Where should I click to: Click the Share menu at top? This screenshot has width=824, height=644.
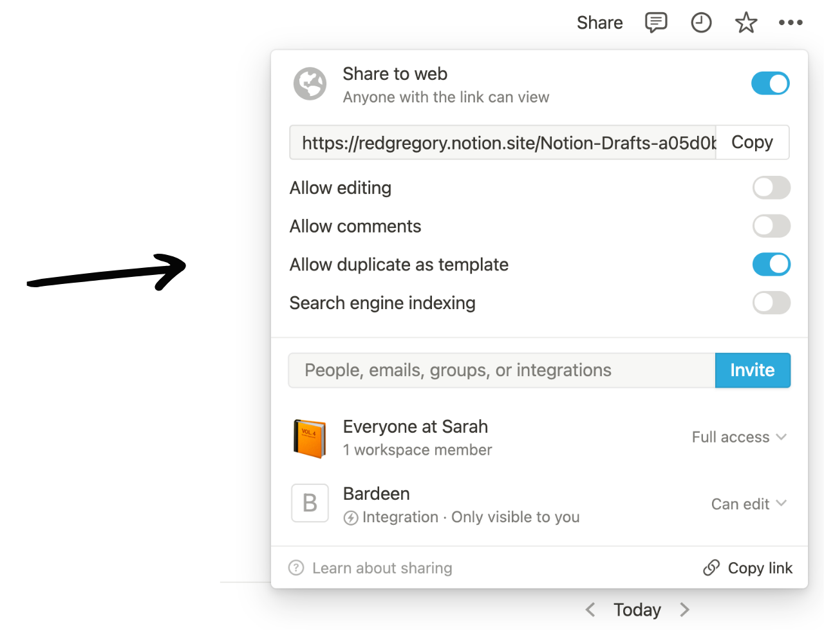tap(599, 23)
